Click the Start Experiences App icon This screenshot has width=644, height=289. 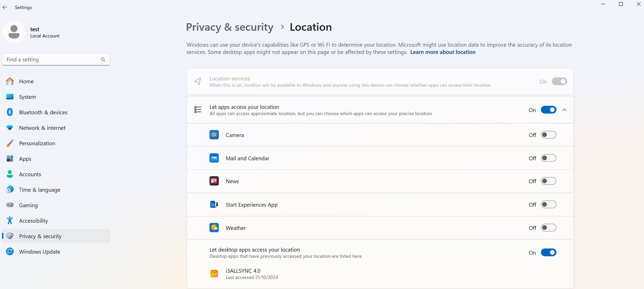pos(214,205)
